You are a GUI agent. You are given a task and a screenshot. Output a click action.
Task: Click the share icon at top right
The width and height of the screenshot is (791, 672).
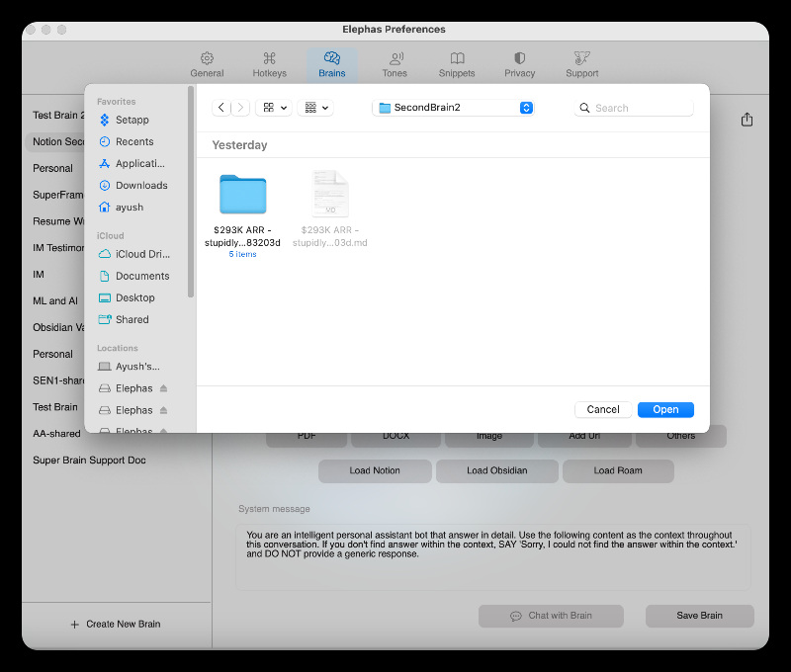(x=747, y=120)
